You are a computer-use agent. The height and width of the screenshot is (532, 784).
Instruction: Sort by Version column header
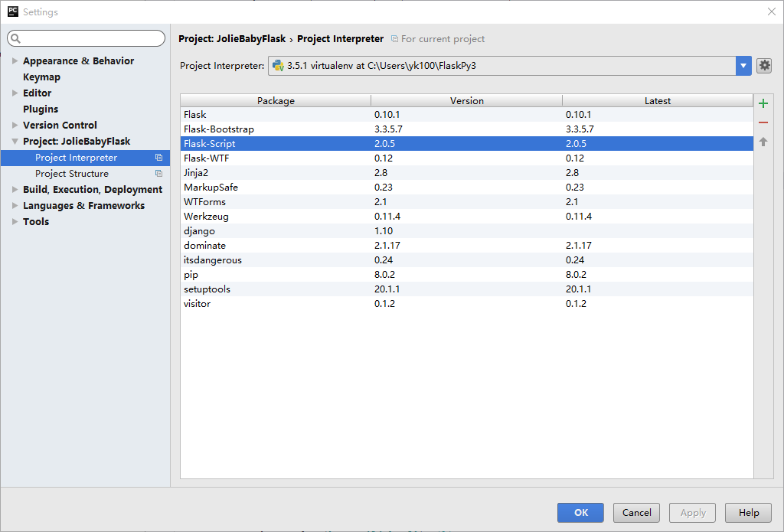(x=466, y=100)
